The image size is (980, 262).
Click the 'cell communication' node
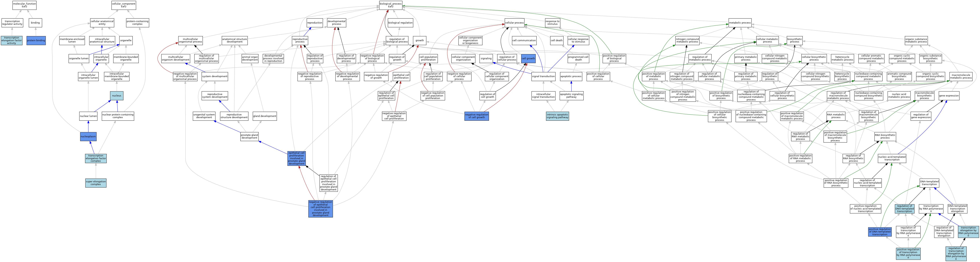[524, 40]
